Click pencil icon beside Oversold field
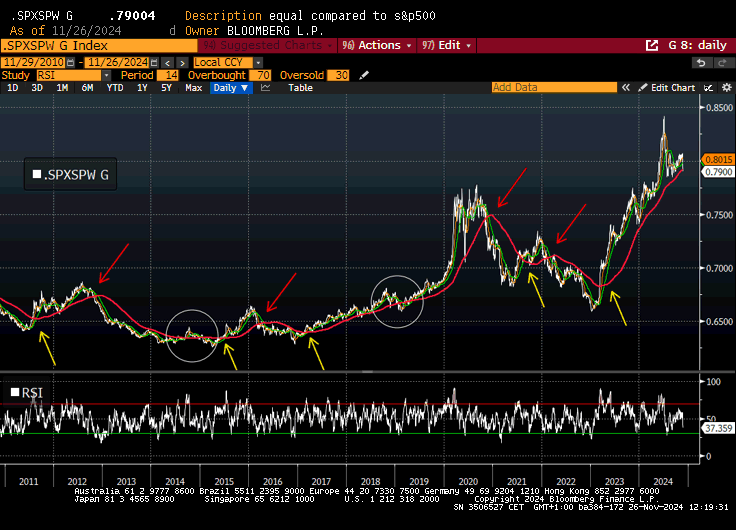The width and height of the screenshot is (736, 530). click(x=364, y=75)
